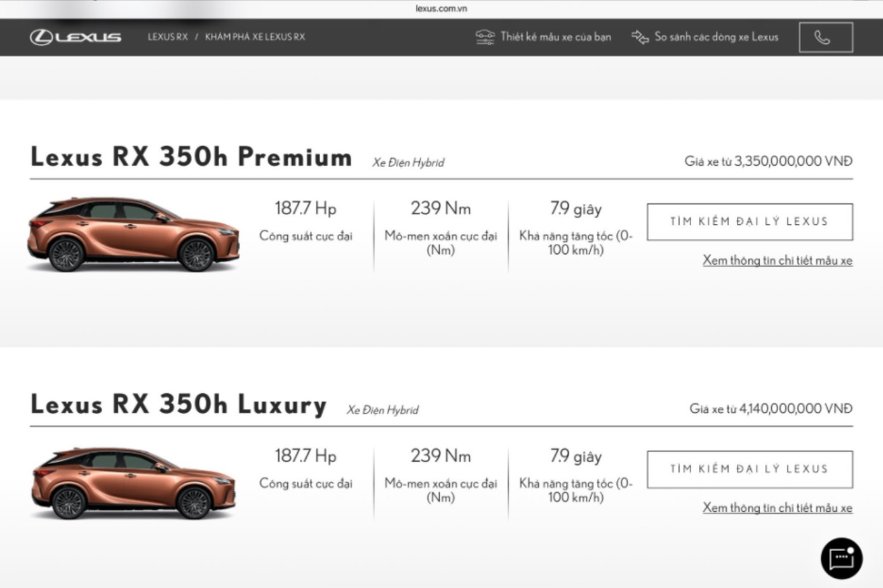883x588 pixels.
Task: Go to LEXUS RX breadcrumb
Action: click(x=168, y=37)
